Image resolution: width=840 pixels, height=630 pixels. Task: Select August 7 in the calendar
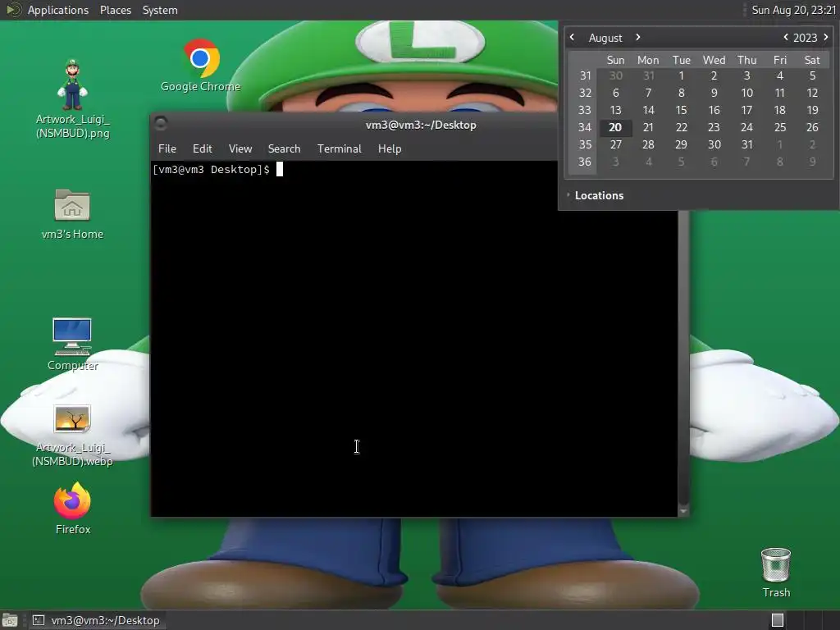[648, 94]
